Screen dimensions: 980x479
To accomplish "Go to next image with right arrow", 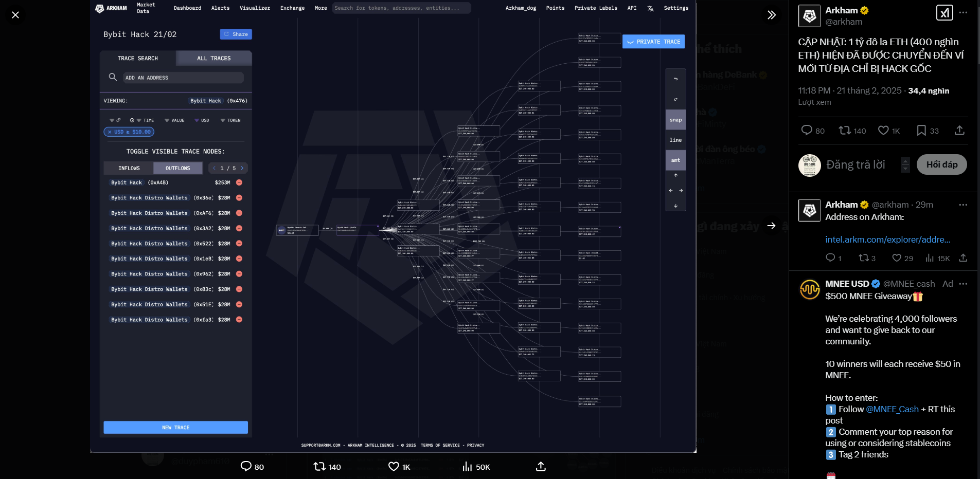I will (x=771, y=226).
